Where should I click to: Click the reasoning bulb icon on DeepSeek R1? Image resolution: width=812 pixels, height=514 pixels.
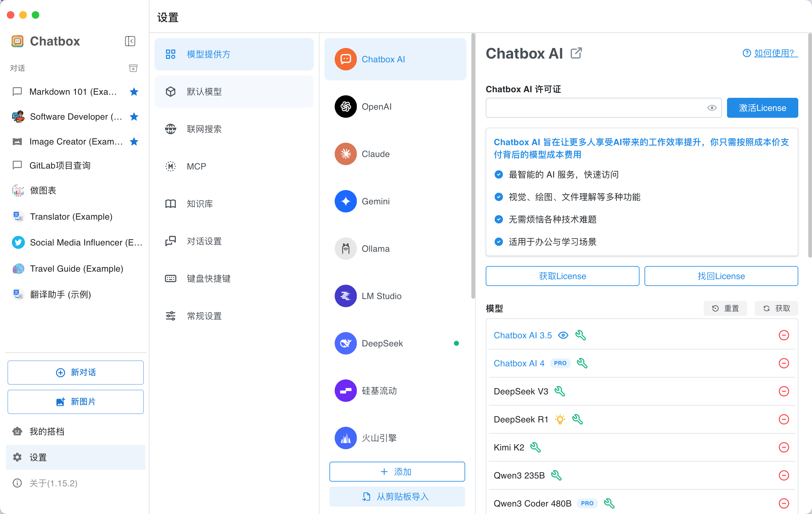tap(560, 419)
